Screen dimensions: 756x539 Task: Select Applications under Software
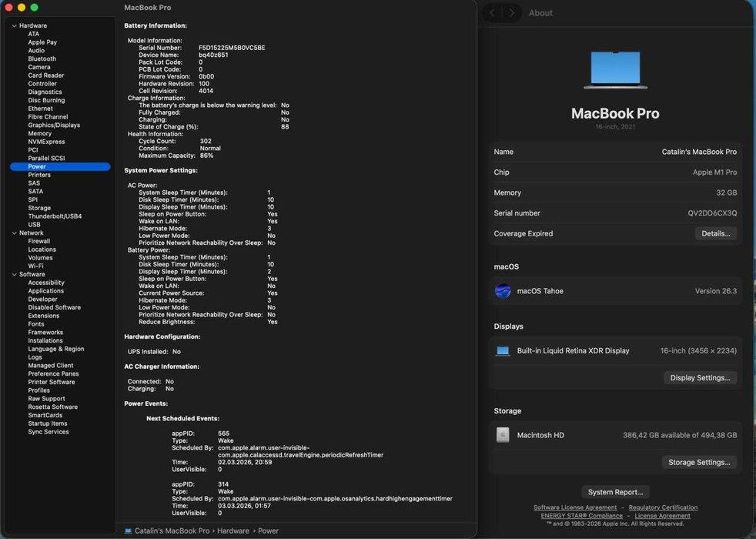click(x=45, y=291)
